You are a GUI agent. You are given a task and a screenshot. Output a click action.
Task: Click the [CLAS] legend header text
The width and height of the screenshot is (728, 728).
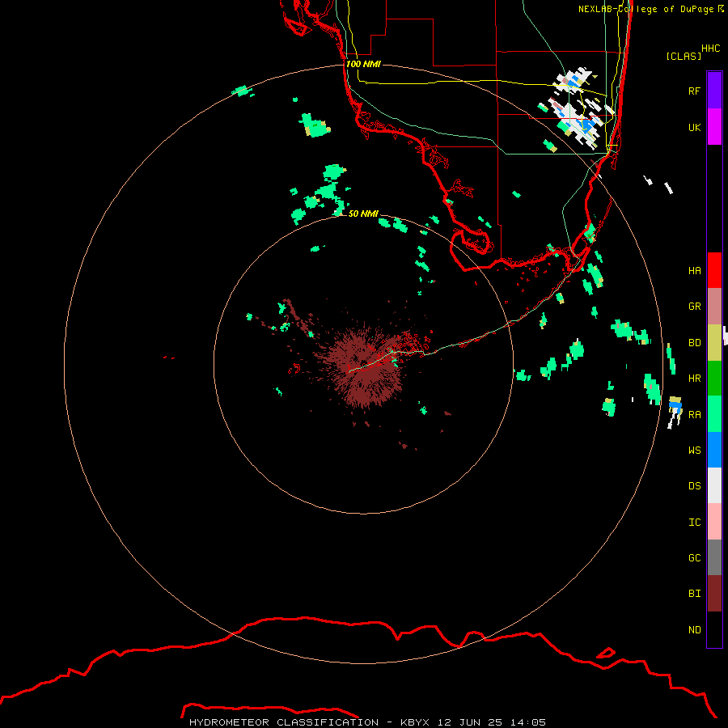coord(684,56)
